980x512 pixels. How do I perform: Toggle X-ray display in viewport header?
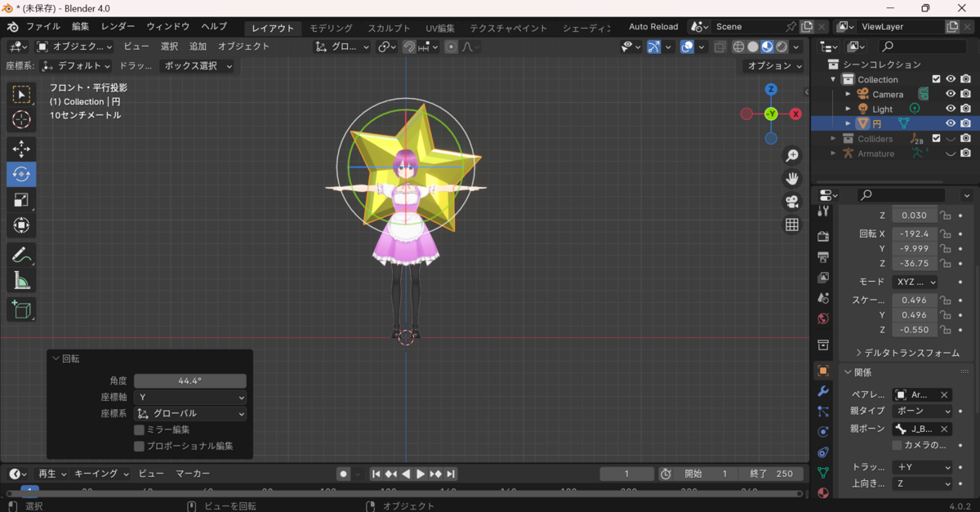coord(719,47)
